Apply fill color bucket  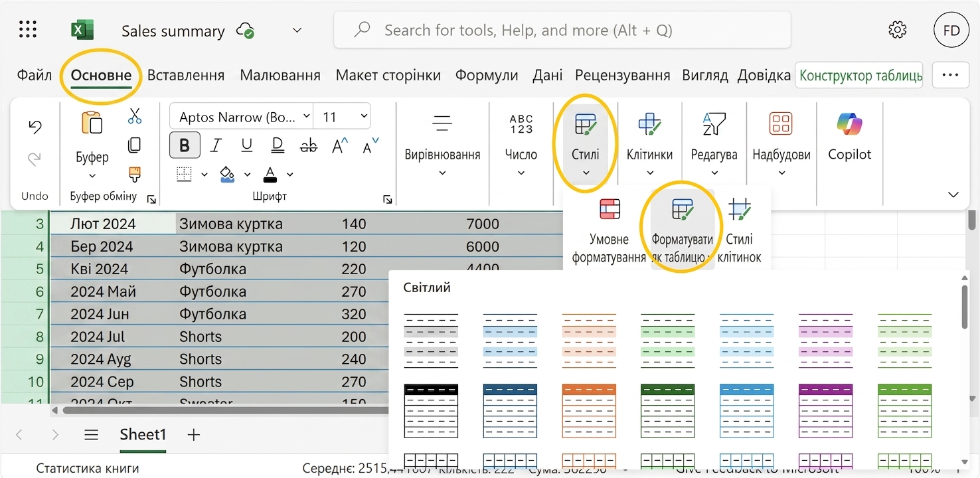coord(227,175)
